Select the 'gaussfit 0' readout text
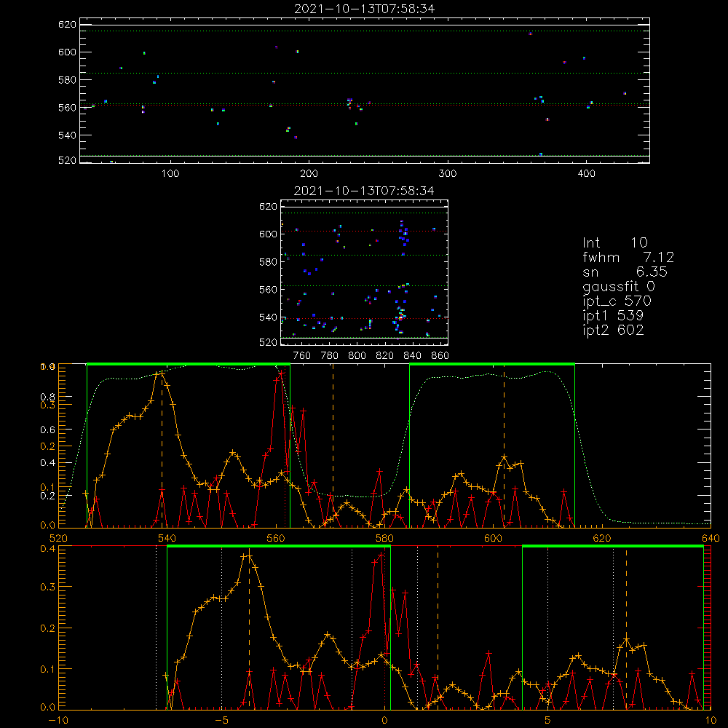 coord(618,286)
